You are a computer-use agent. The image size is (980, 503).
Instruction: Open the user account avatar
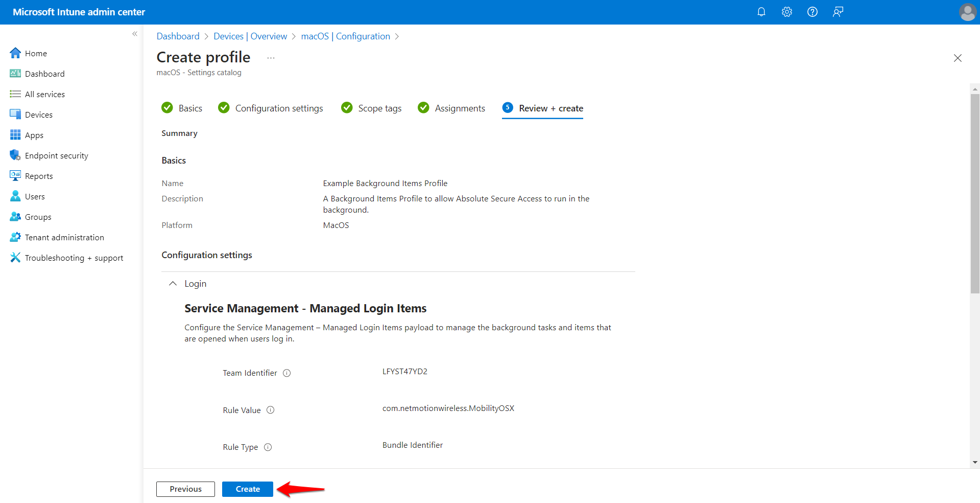[x=967, y=12]
